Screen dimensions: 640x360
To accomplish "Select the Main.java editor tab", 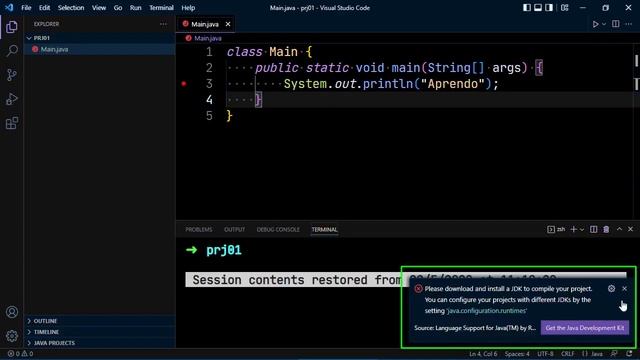I will (x=205, y=24).
